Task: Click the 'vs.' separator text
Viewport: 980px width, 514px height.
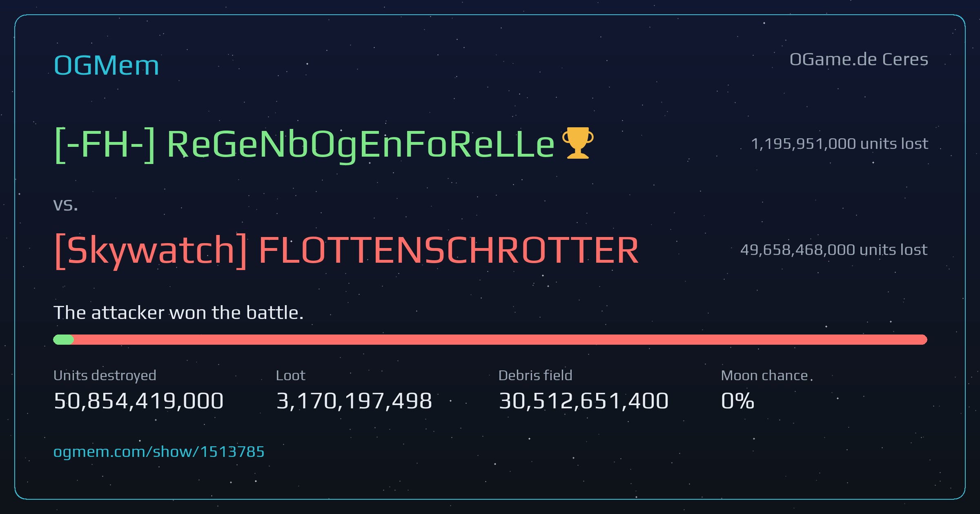Action: tap(66, 205)
